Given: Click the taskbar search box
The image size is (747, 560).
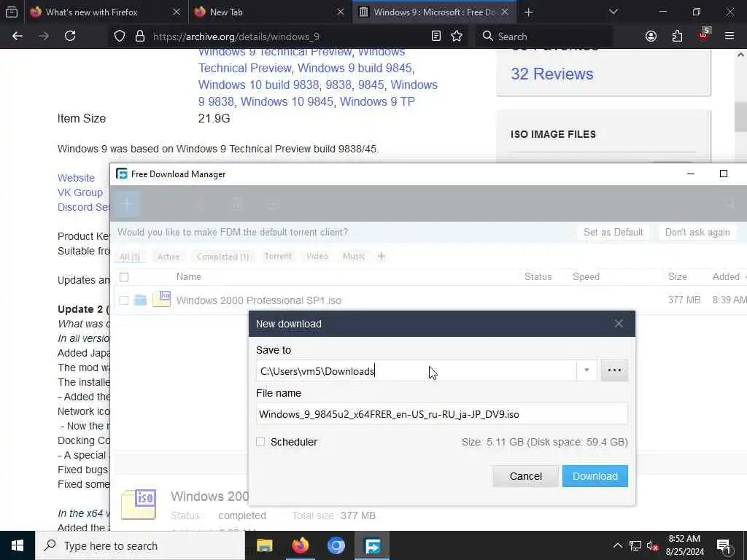Looking at the screenshot, I should click(x=139, y=545).
